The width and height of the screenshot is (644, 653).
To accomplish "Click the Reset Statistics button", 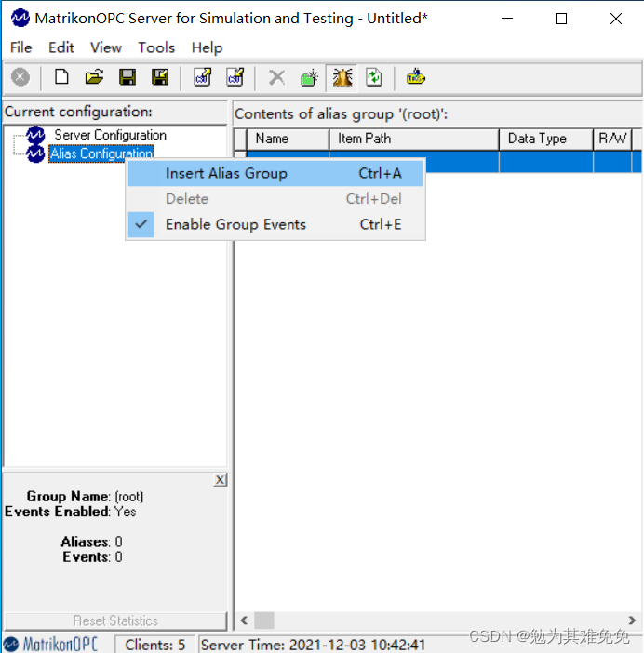I will (x=115, y=620).
